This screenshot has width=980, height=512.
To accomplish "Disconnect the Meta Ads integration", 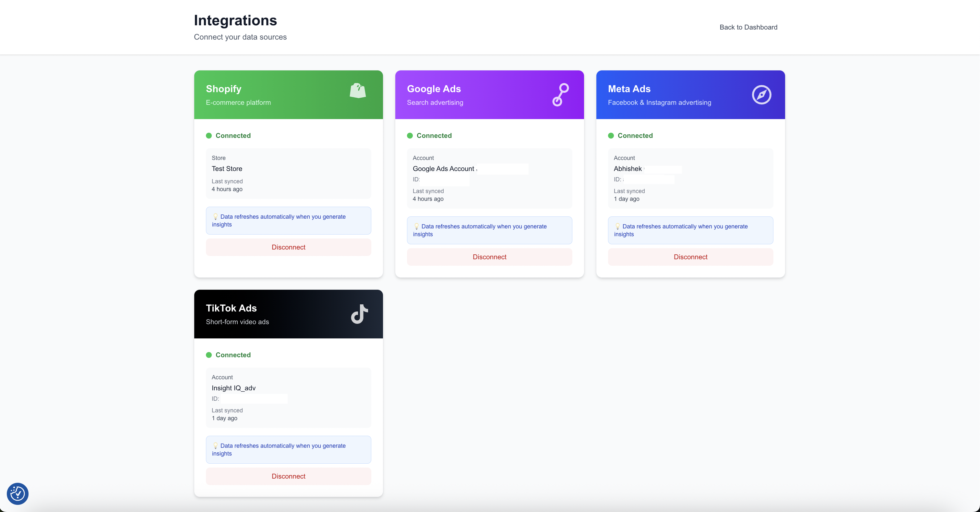I will [x=690, y=257].
